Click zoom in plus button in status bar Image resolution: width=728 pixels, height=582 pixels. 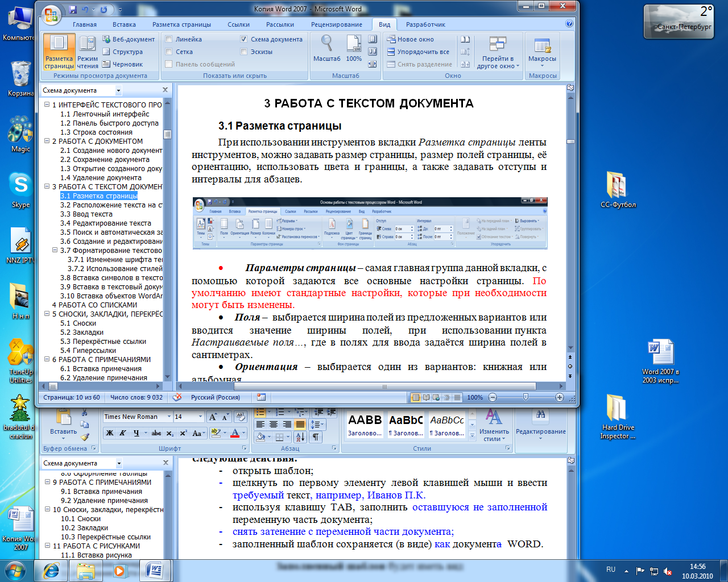click(x=560, y=397)
